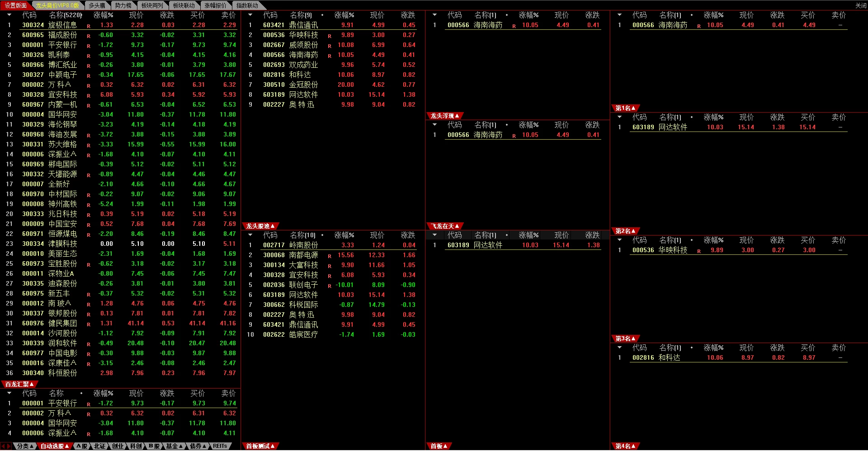Click the dot icon in 百龙汇聚 header

(81, 393)
